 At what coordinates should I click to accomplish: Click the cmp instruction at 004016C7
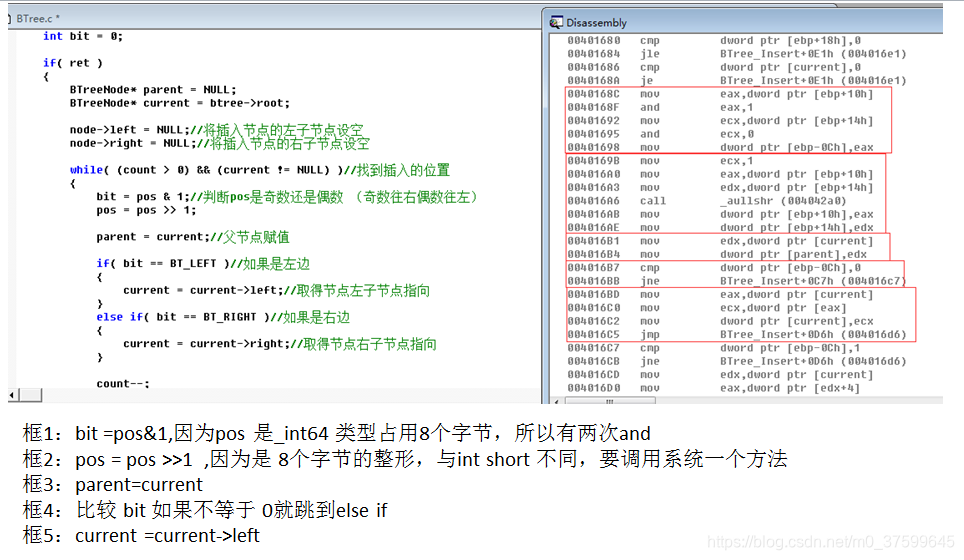[x=714, y=348]
